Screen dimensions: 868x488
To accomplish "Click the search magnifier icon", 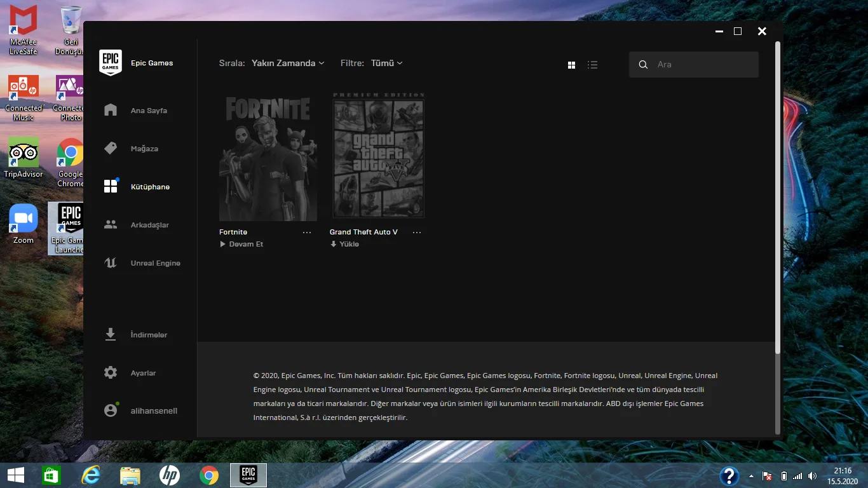I will pyautogui.click(x=643, y=64).
